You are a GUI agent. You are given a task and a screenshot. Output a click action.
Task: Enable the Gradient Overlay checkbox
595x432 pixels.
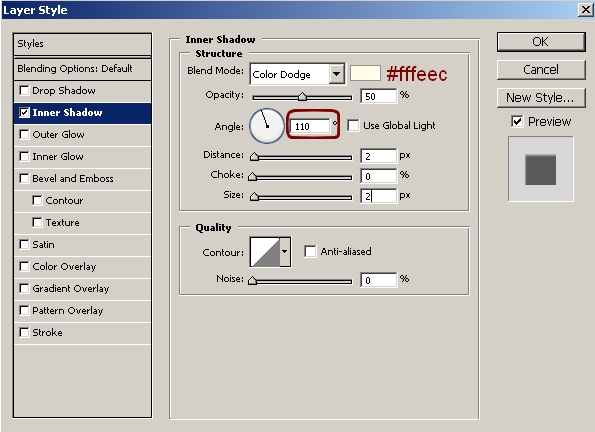coord(24,288)
